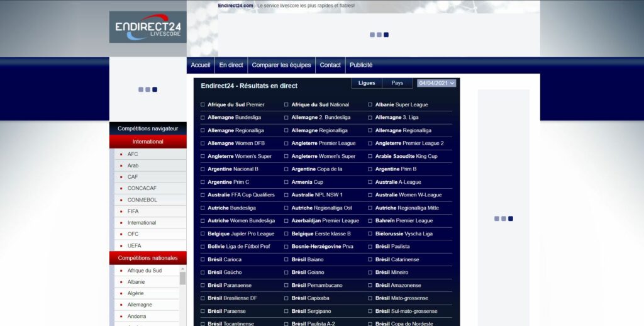Open Autriche Regionalliga Ost
Image resolution: width=644 pixels, height=326 pixels.
pos(321,208)
